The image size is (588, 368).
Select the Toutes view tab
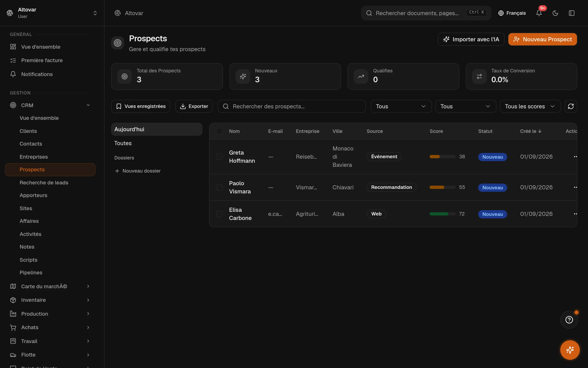tap(157, 143)
